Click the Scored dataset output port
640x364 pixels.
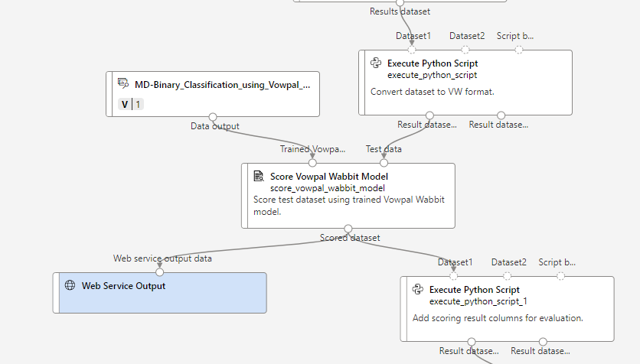tap(348, 229)
